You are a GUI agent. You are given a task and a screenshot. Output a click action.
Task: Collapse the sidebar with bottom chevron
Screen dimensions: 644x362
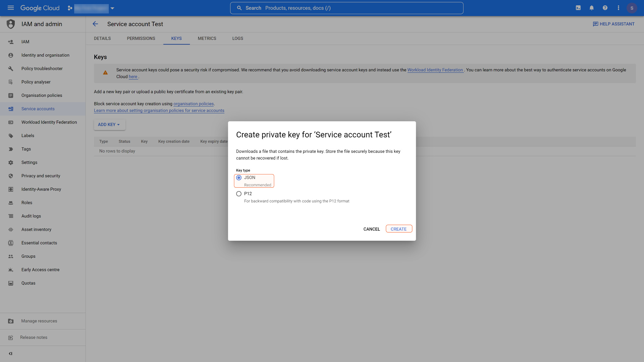click(x=11, y=354)
